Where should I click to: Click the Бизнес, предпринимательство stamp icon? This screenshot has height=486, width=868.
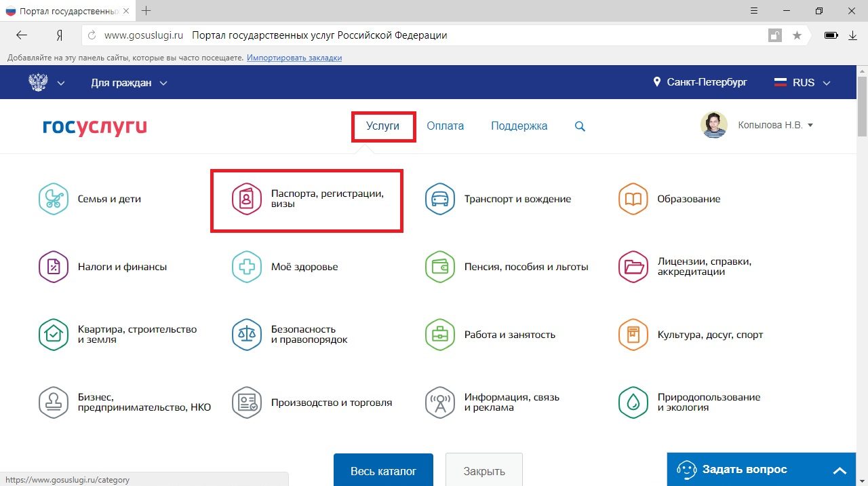click(x=54, y=403)
